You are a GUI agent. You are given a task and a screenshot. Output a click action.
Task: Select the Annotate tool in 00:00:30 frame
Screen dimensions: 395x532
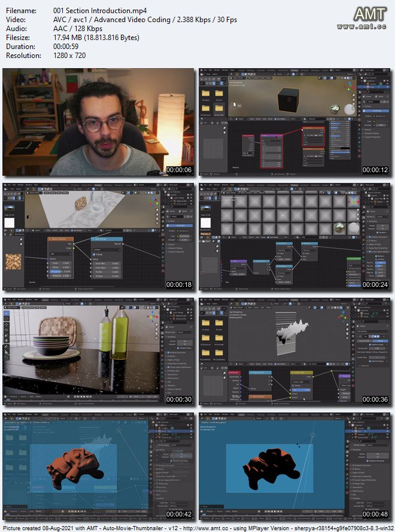(7, 347)
